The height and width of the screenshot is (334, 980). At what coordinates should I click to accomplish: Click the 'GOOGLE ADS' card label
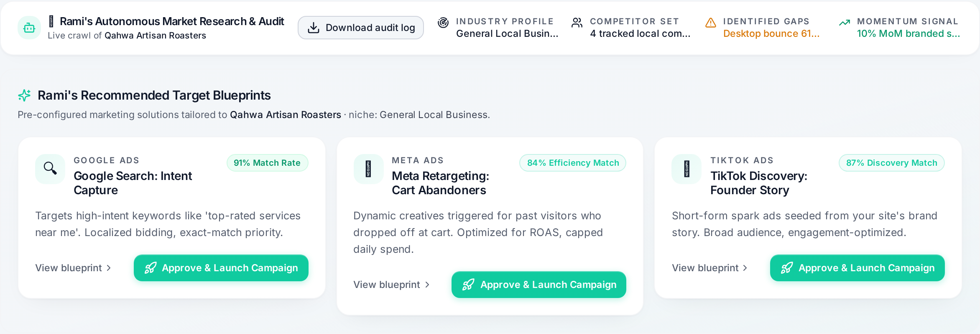click(107, 160)
